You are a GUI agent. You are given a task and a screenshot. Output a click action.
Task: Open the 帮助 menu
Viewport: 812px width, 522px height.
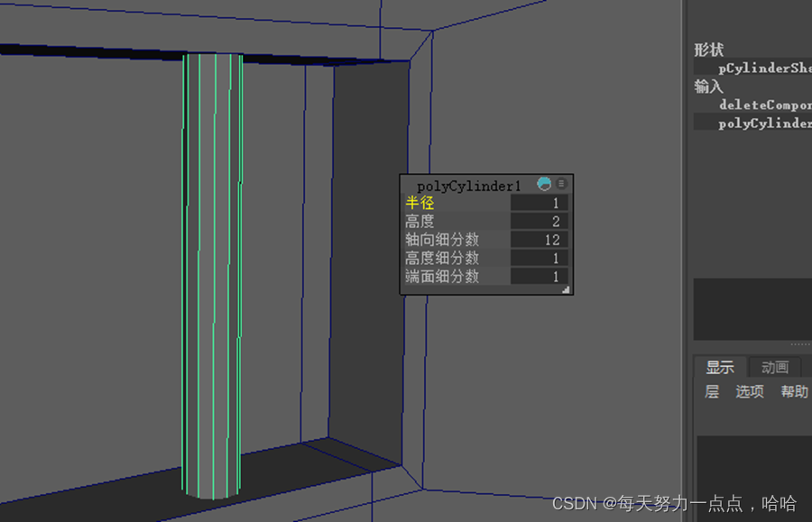(x=794, y=391)
